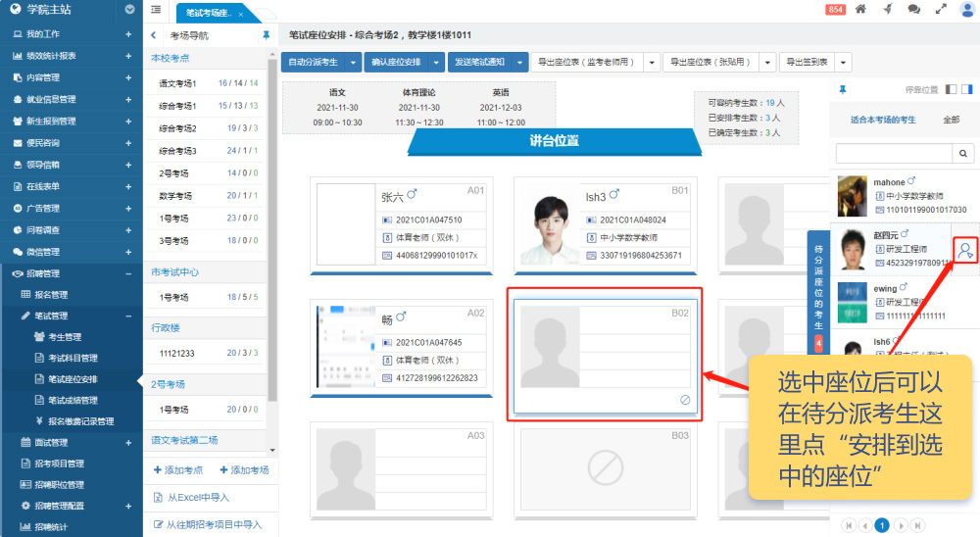Click the 确认座位安排 button
Screen dimensions: 980x537
point(394,62)
